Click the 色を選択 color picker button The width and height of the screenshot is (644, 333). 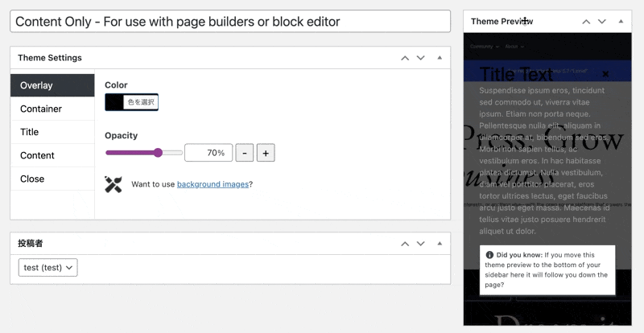point(140,102)
